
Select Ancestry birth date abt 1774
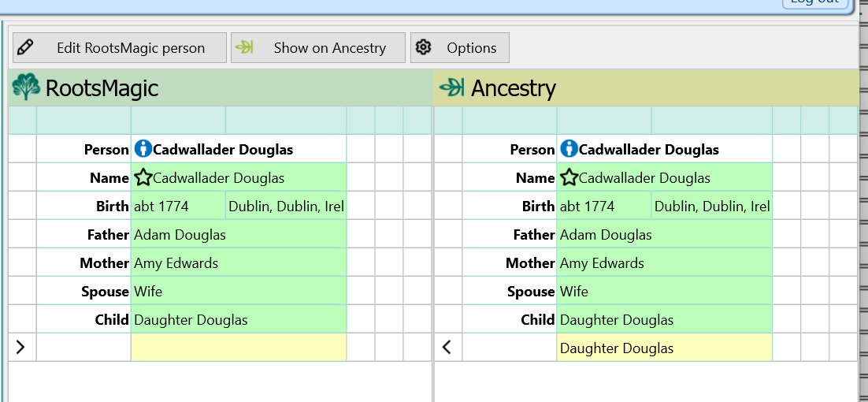point(604,206)
